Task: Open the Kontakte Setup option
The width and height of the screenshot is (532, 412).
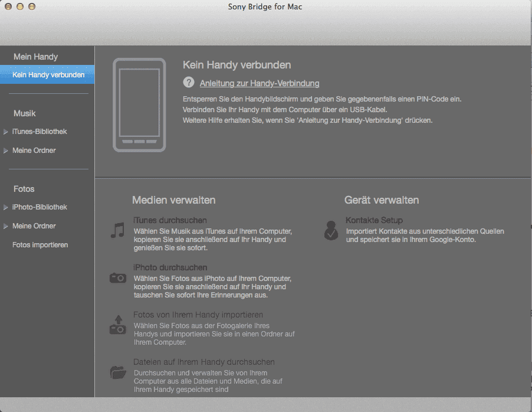Action: point(374,220)
